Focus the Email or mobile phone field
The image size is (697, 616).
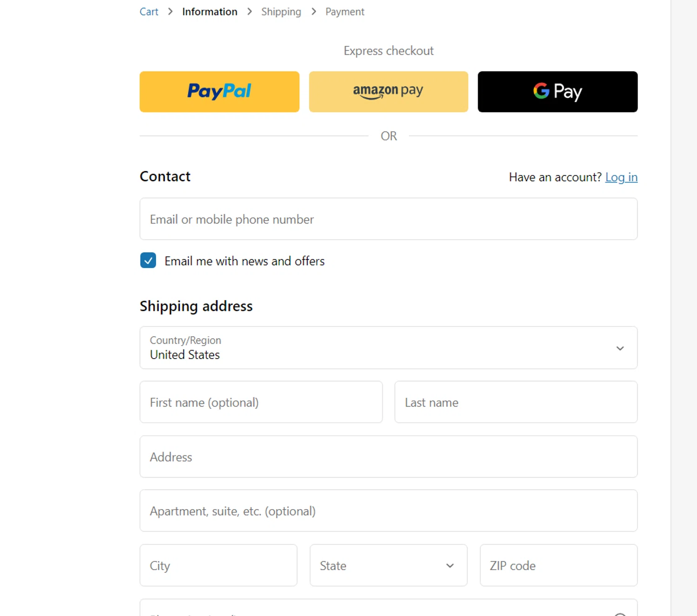388,219
